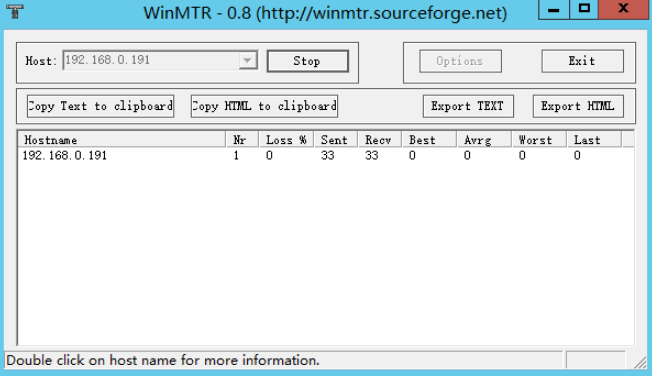Copy Text to clipboard
The image size is (652, 376).
pos(100,106)
